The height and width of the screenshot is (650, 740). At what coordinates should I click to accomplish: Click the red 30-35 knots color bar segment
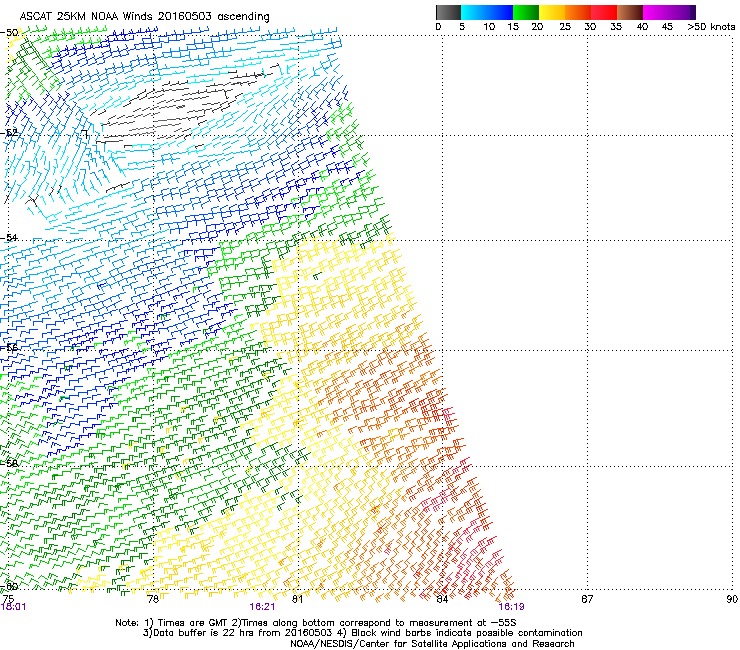click(x=604, y=12)
